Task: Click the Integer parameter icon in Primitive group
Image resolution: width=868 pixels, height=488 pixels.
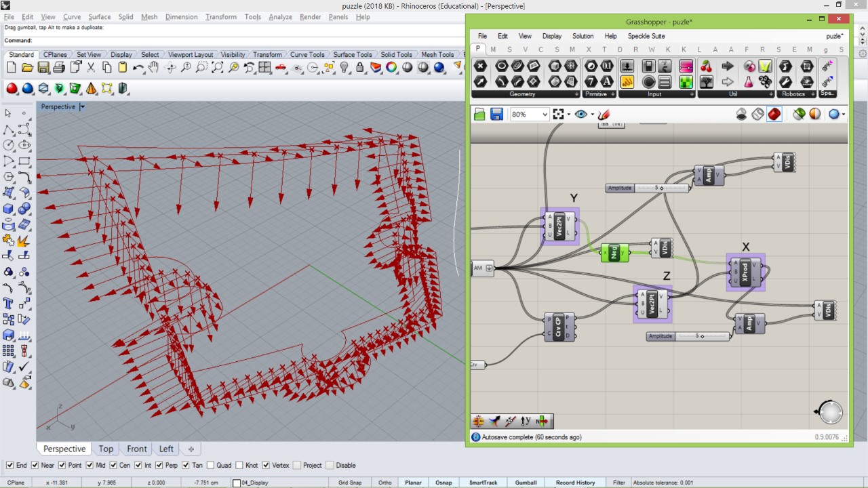Action: point(591,82)
